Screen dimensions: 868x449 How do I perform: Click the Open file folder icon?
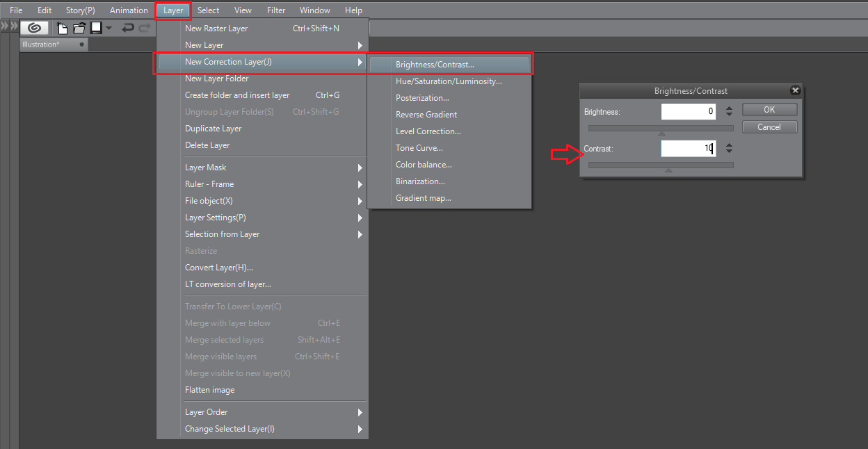pyautogui.click(x=79, y=28)
